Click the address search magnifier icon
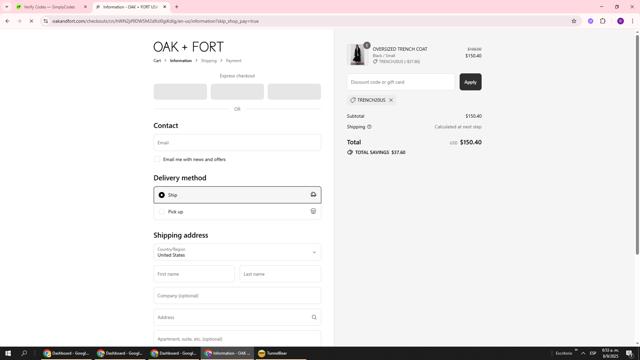The height and width of the screenshot is (360, 640). [314, 317]
